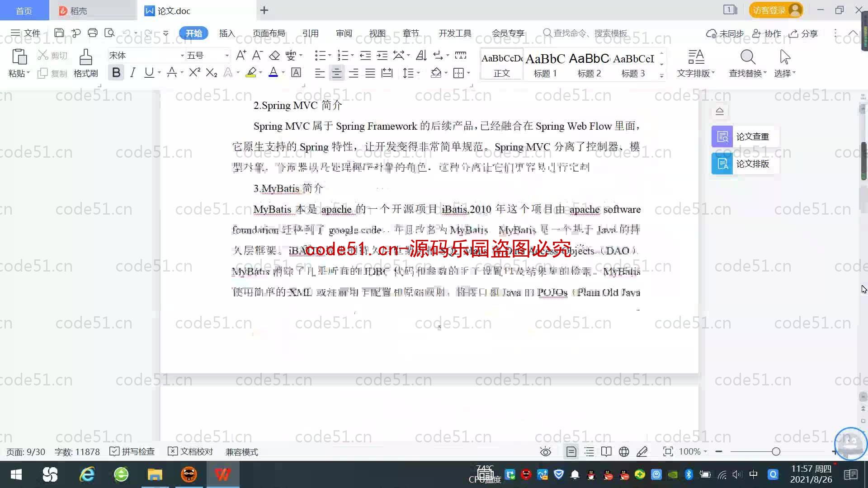
Task: Click 拼写检查 in status bar
Action: click(x=132, y=452)
